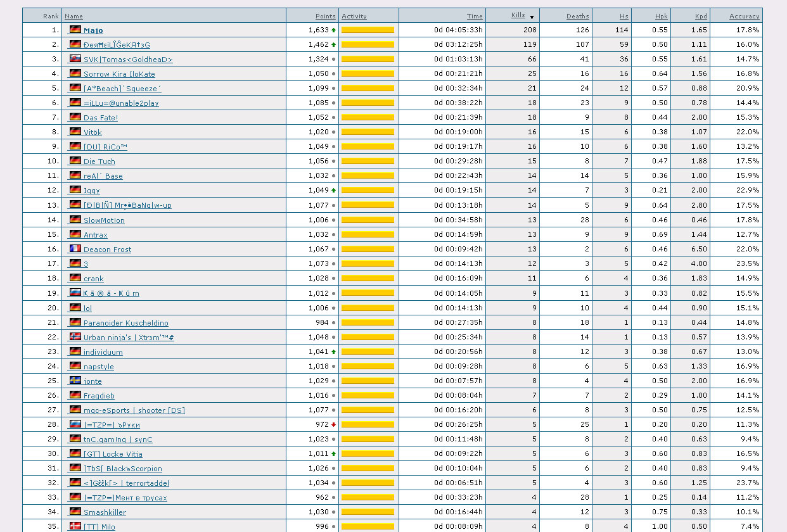Image resolution: width=787 pixels, height=532 pixels.
Task: Click the Time column header
Action: click(x=475, y=16)
